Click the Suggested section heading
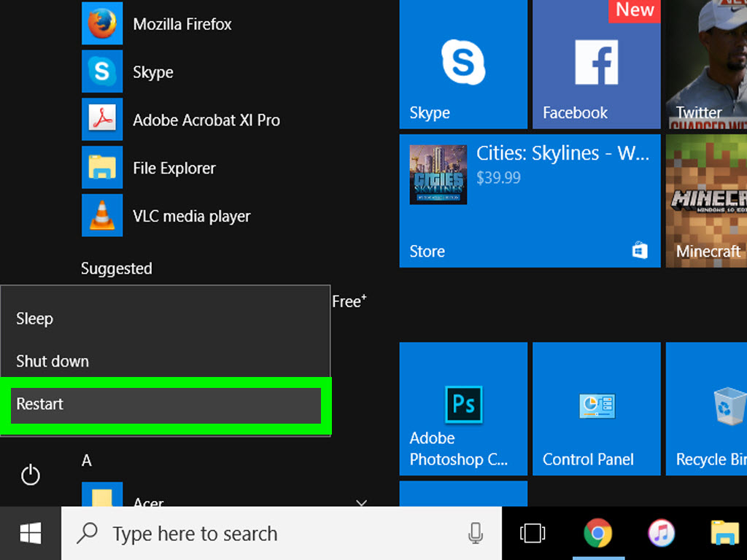747x560 pixels. (x=117, y=268)
